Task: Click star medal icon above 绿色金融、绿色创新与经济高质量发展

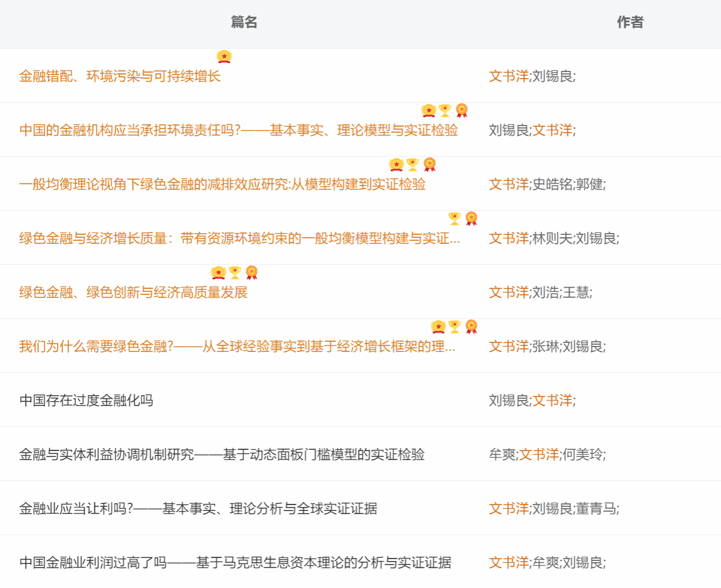Action: pyautogui.click(x=218, y=273)
